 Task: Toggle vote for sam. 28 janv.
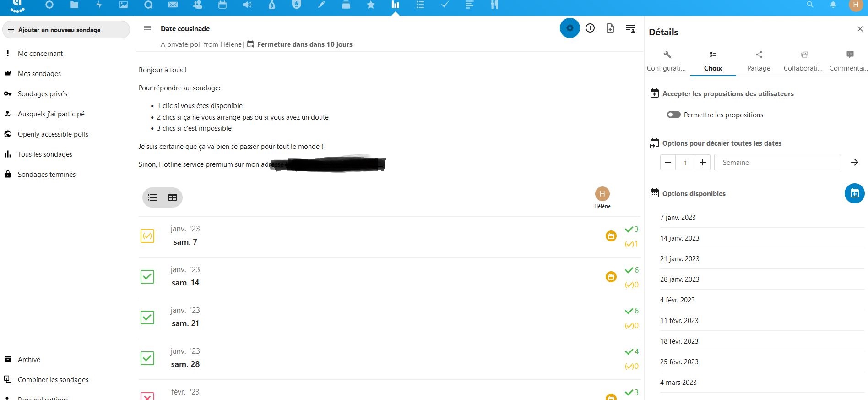147,358
